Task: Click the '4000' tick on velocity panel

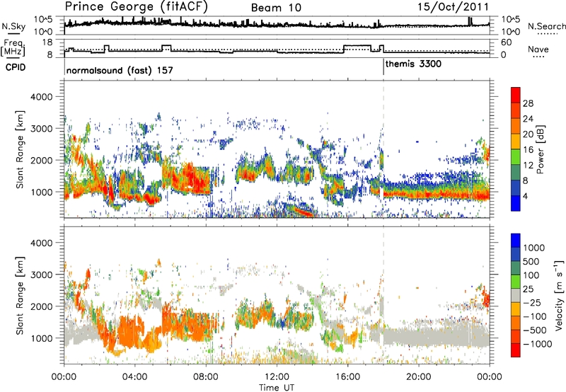Action: [x=41, y=243]
